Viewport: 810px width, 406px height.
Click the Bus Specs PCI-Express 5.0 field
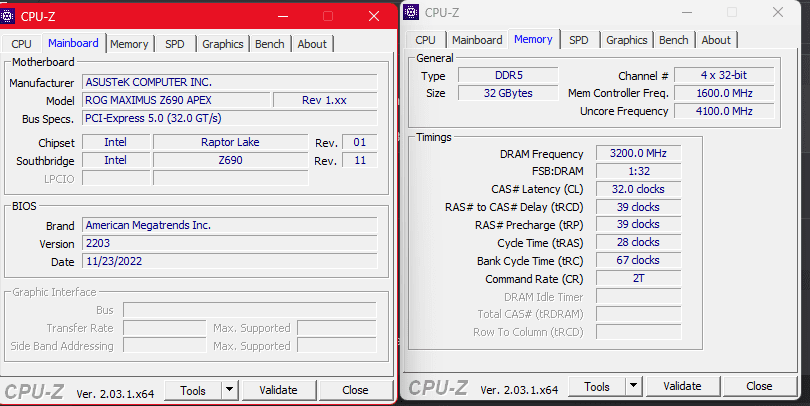pos(230,118)
